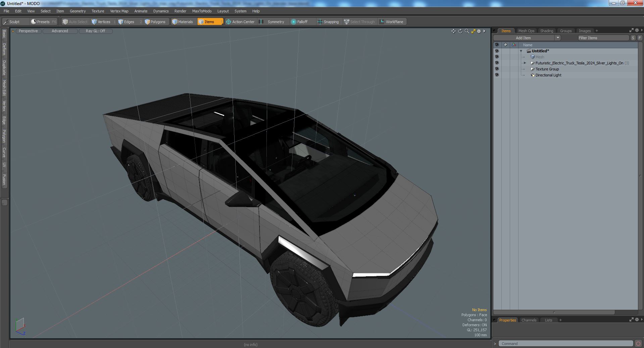Open the Ray GL: Off dropdown
The height and width of the screenshot is (348, 644).
(x=95, y=31)
